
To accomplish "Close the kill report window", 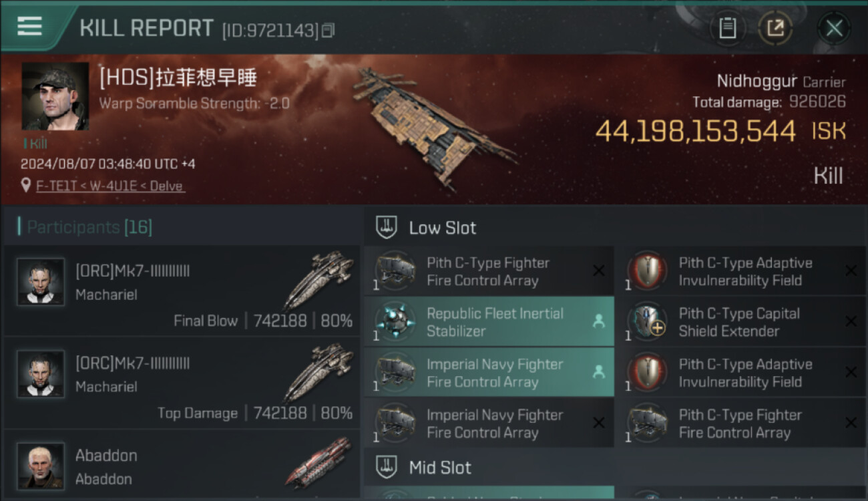I will (834, 28).
